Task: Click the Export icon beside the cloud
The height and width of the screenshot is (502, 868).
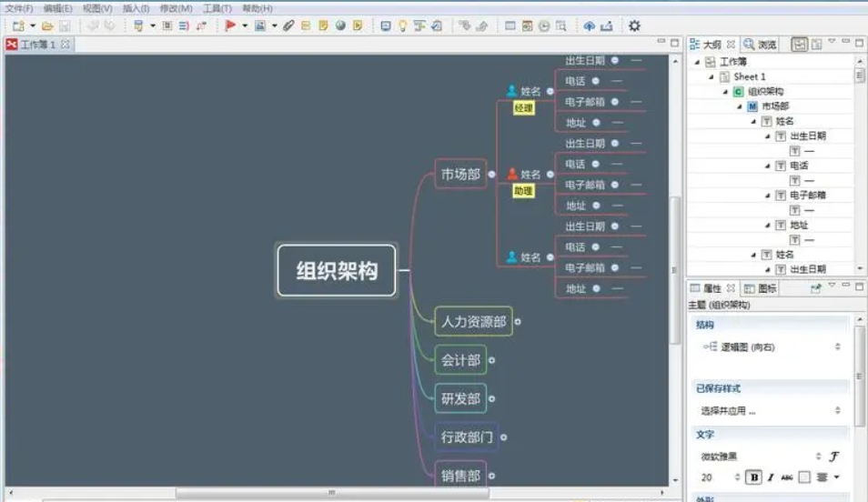Action: coord(607,26)
